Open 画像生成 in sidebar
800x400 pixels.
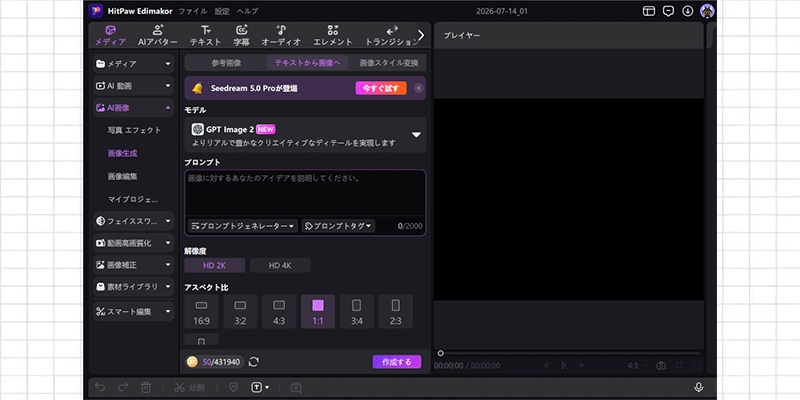[122, 153]
